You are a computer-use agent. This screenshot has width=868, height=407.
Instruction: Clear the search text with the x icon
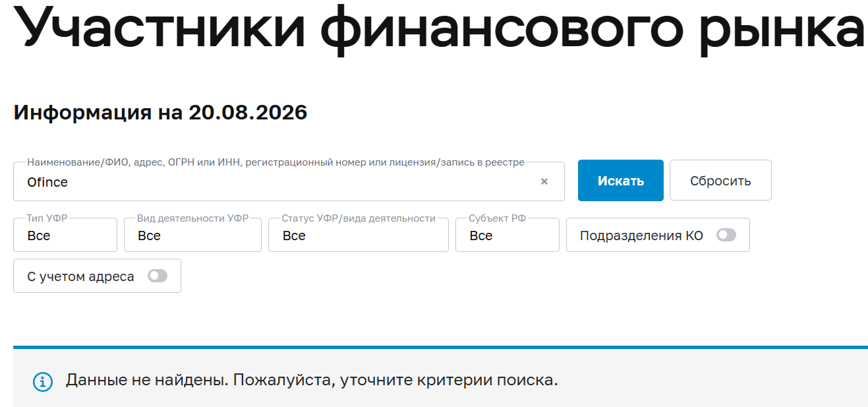click(544, 181)
